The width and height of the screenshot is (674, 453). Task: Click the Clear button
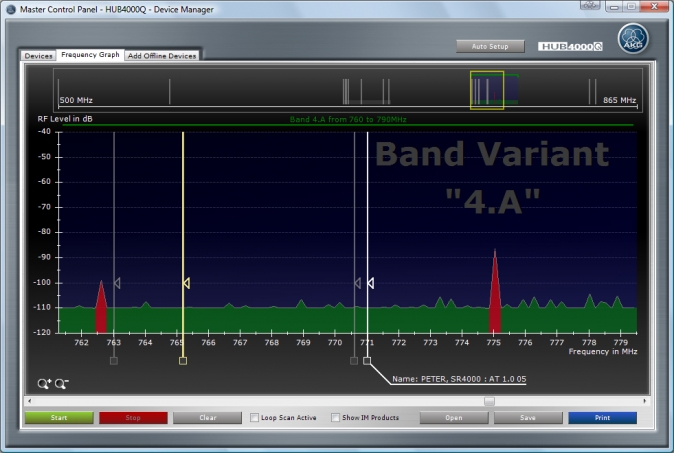point(208,418)
